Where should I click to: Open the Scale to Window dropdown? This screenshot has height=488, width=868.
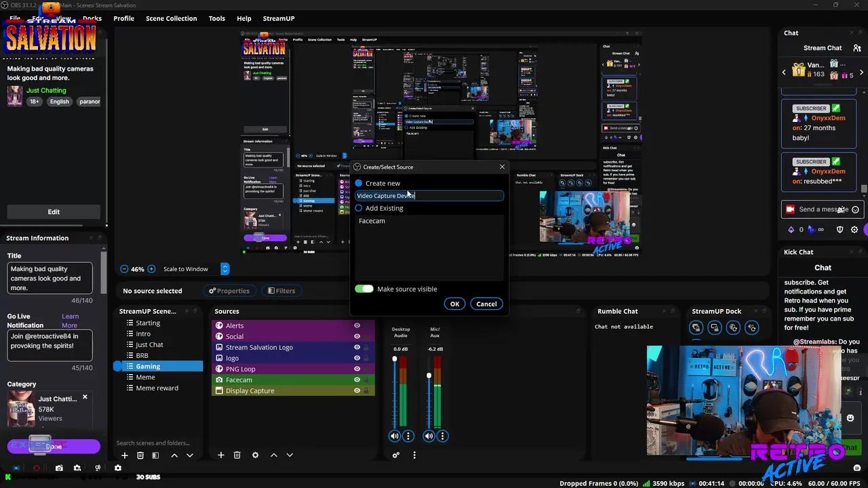click(196, 269)
